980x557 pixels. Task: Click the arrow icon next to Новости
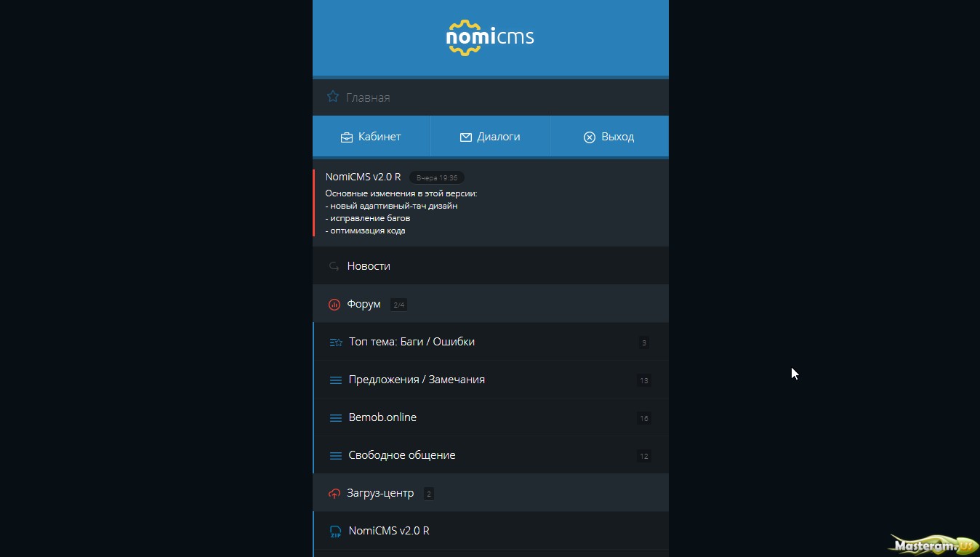click(334, 266)
